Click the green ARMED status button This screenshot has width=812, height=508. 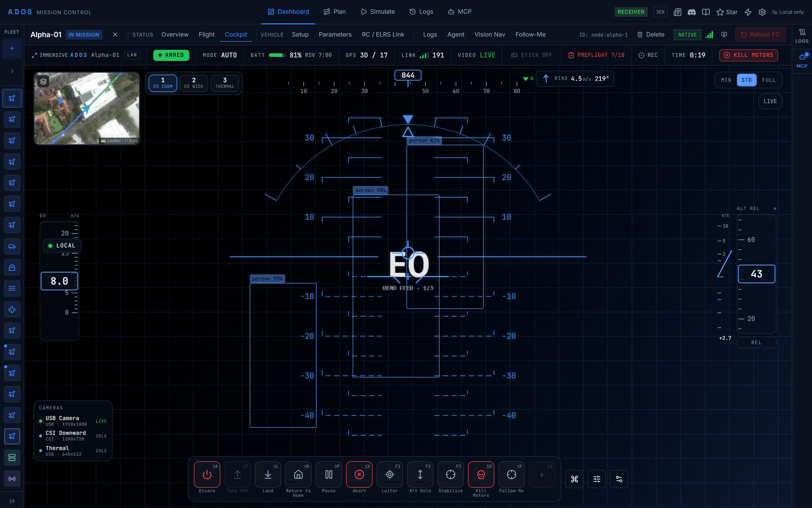[171, 55]
